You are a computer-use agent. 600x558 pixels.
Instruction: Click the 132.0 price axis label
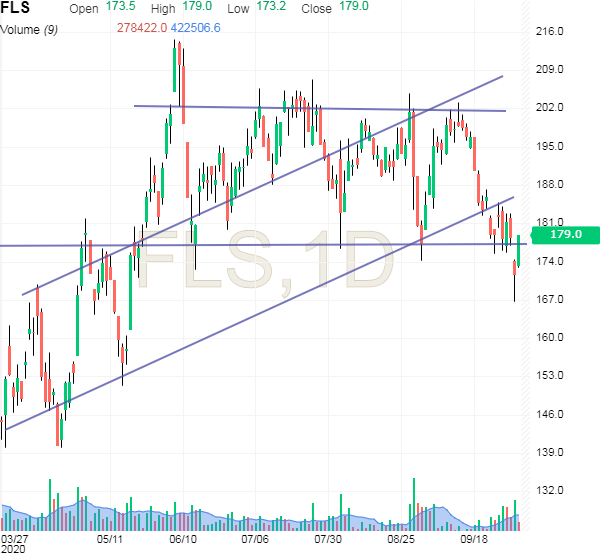[x=553, y=491]
